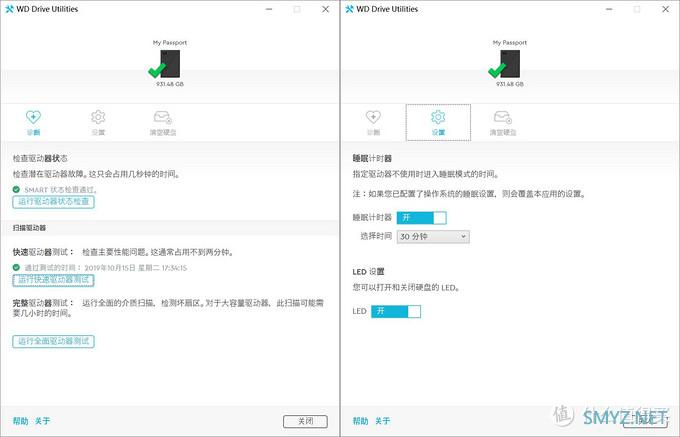Viewport: 680px width, 437px height.
Task: Open 关于 link in left window
Action: coord(42,421)
